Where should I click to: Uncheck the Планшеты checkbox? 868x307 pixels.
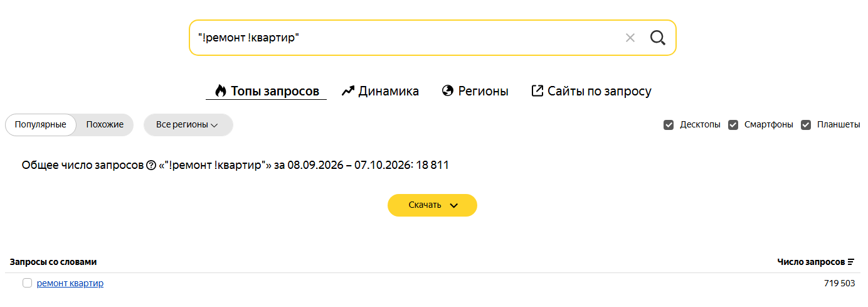pyautogui.click(x=806, y=125)
